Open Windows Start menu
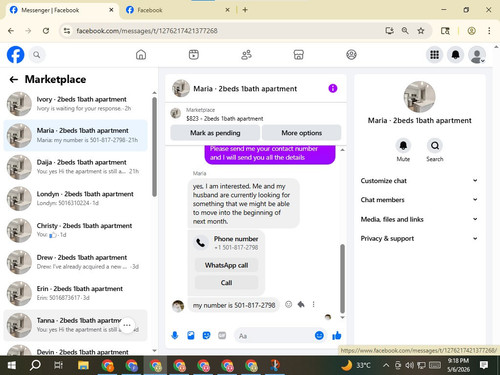Screen dimensions: 500x375 coord(11,366)
